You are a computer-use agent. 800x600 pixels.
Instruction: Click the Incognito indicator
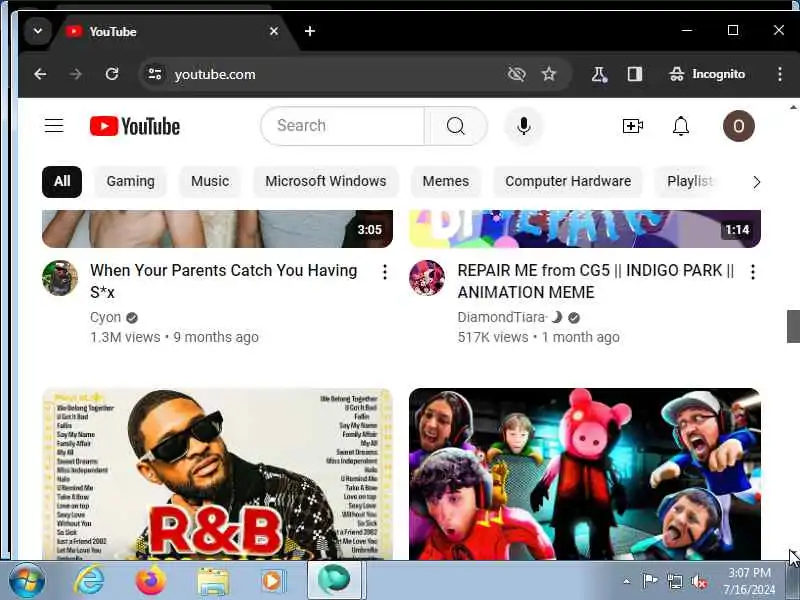click(707, 74)
